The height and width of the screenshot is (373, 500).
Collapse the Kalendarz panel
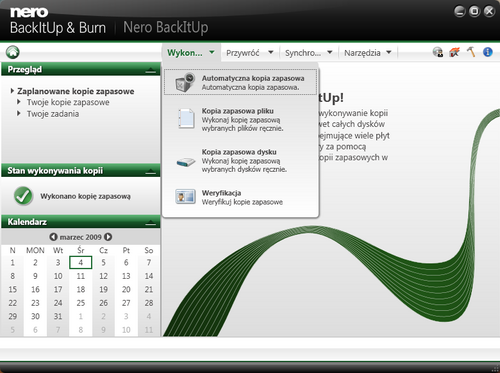151,222
